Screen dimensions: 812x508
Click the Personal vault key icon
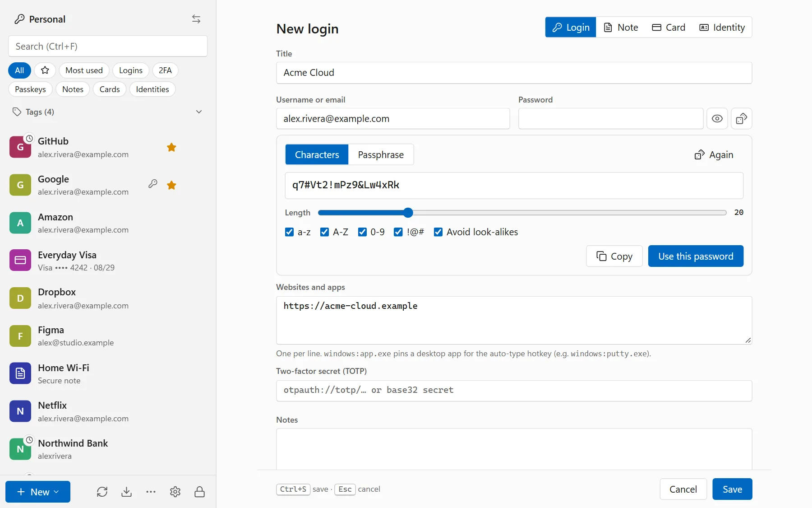[19, 19]
